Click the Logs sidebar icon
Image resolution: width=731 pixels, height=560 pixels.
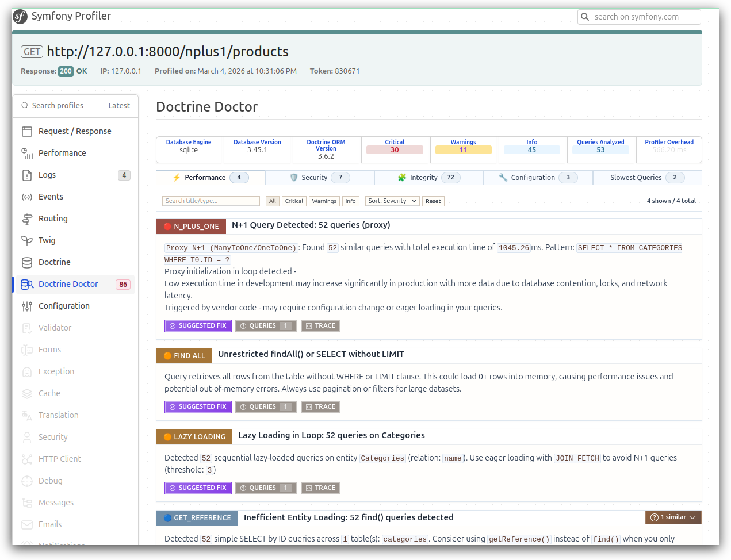pyautogui.click(x=27, y=175)
